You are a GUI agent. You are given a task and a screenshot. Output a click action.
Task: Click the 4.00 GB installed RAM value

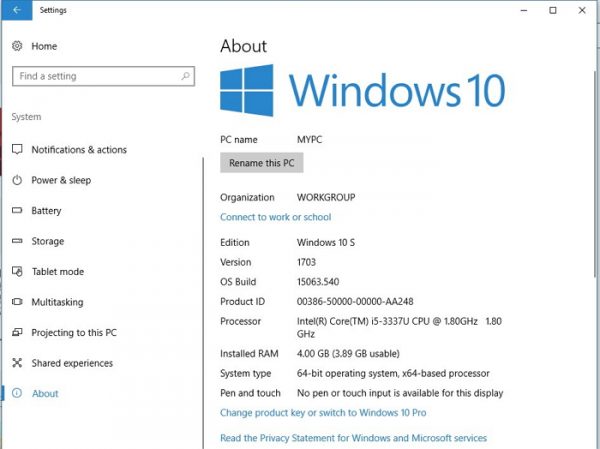pos(348,354)
